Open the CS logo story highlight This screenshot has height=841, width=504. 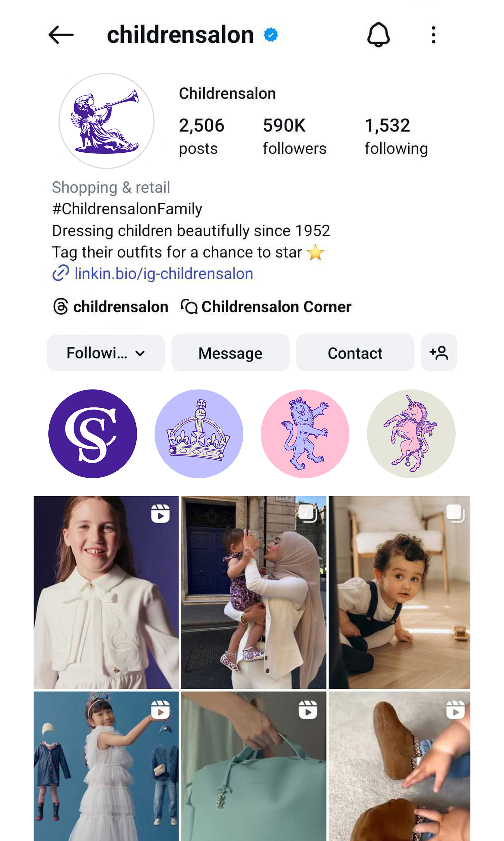(x=93, y=434)
